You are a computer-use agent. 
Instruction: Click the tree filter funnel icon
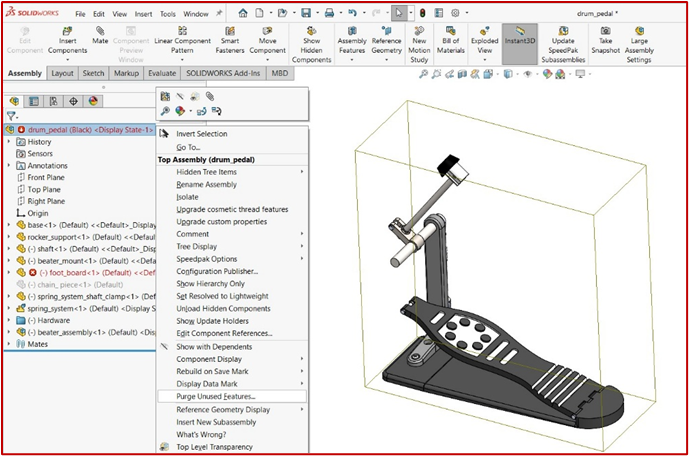(11, 116)
